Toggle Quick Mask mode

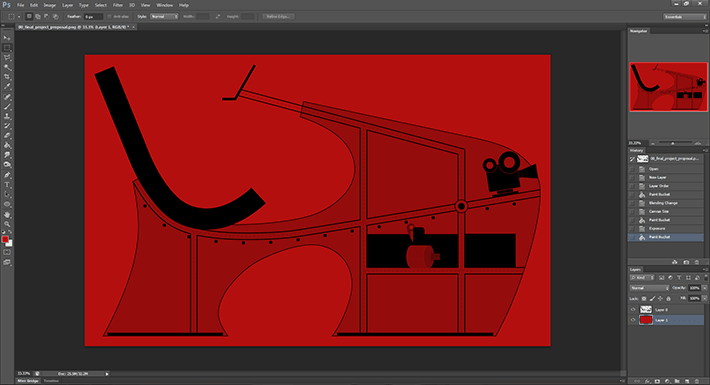pos(7,252)
